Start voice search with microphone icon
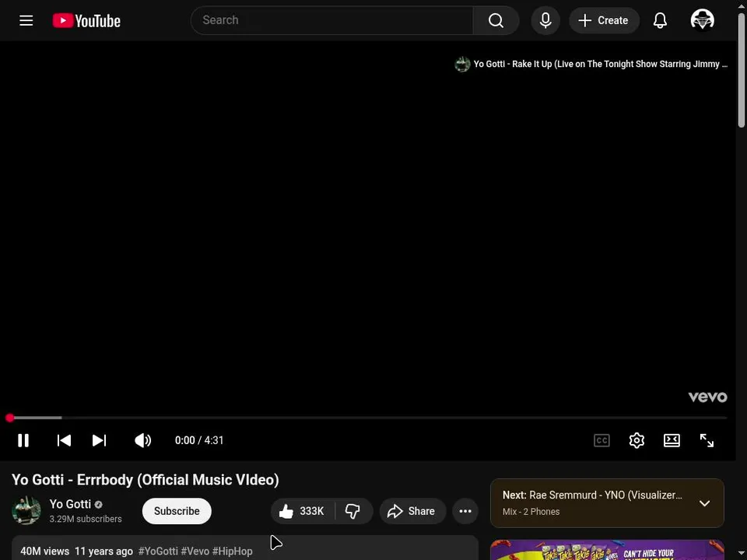 [545, 20]
